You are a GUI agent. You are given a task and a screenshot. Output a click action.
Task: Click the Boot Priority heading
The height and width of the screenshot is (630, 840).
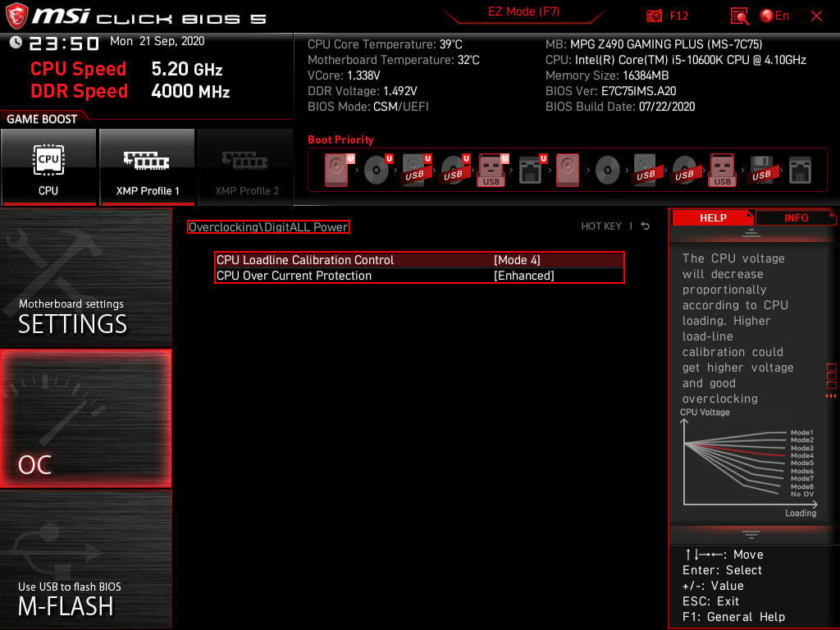(340, 139)
